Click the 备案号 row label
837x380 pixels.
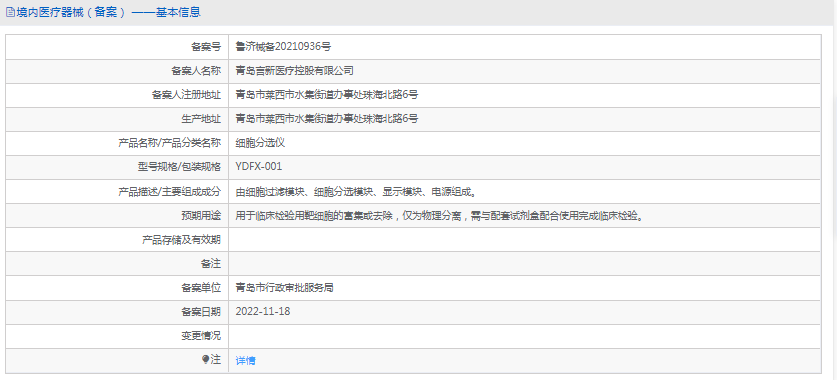coord(206,46)
